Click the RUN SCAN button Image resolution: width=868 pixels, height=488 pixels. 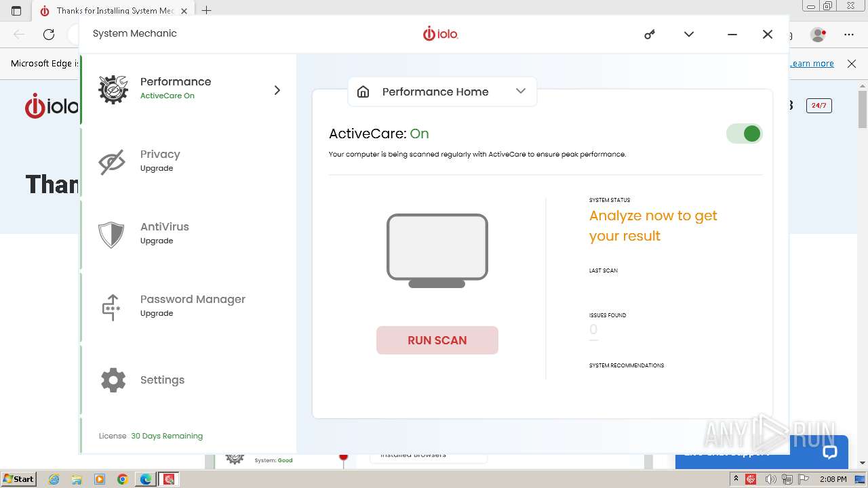point(437,340)
